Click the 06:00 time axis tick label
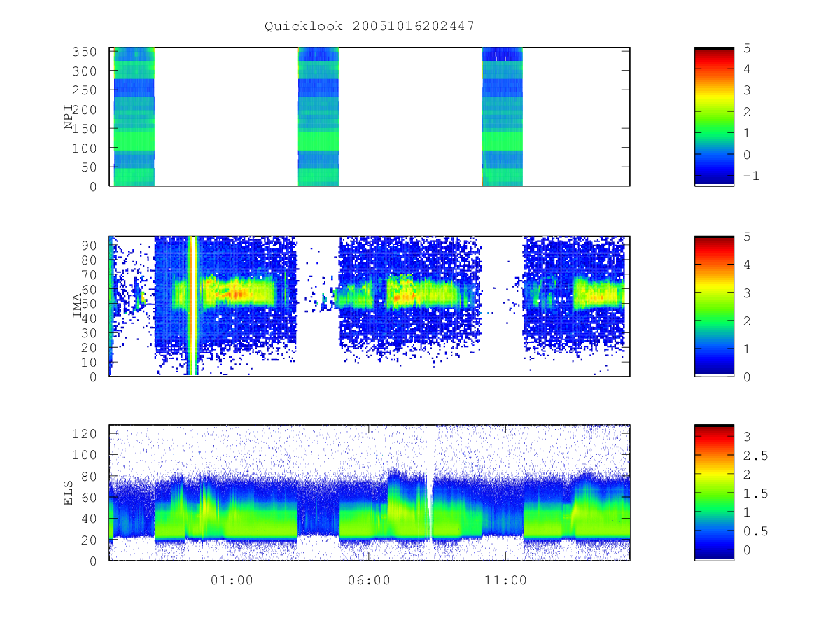Viewport: 840px width, 630px height. click(369, 580)
